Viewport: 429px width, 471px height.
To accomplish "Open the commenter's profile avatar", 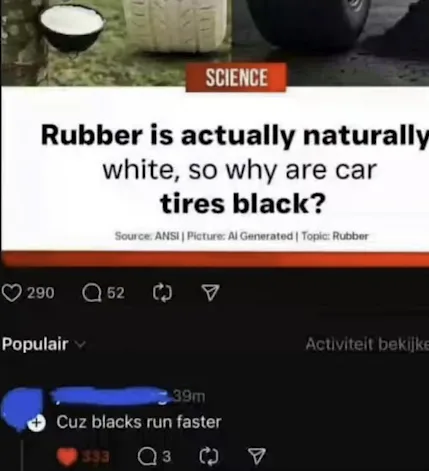I will (23, 408).
